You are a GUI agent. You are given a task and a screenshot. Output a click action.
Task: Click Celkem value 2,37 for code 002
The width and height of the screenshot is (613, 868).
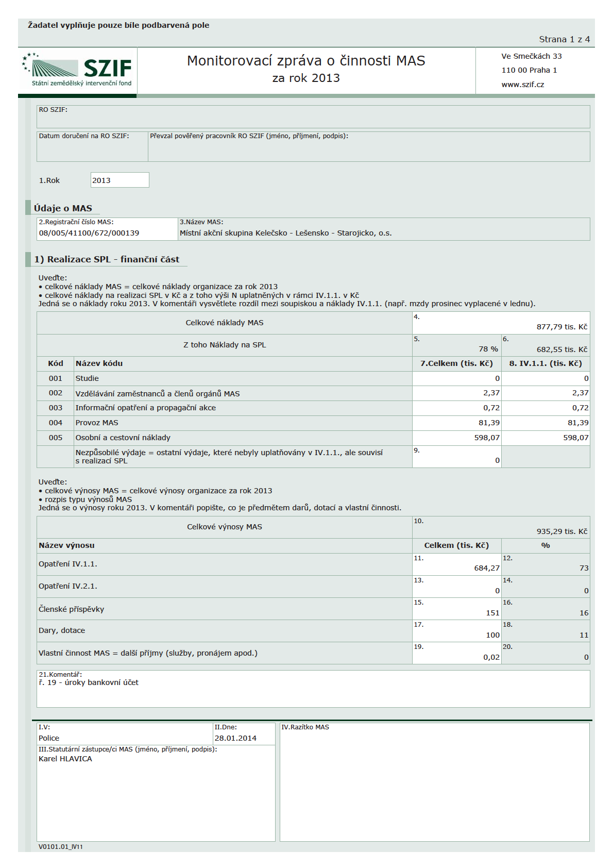pyautogui.click(x=456, y=393)
